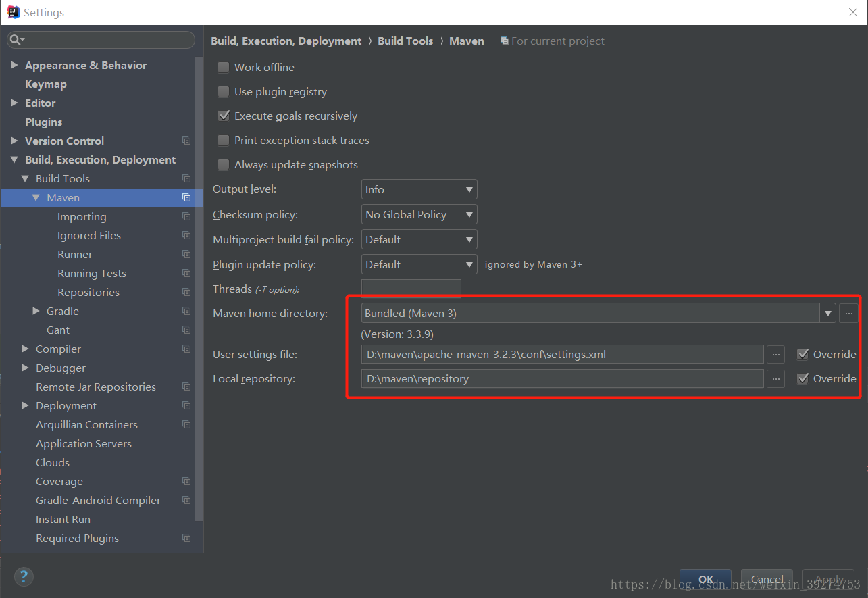Click project-level icon on the Maven row
The image size is (868, 598).
pyautogui.click(x=186, y=197)
